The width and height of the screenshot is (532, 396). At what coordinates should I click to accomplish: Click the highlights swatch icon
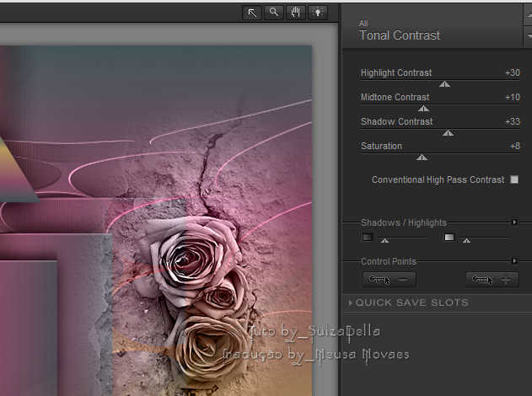[x=449, y=237]
